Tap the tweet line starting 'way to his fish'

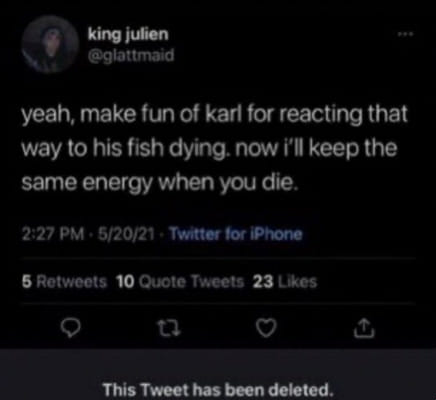209,149
